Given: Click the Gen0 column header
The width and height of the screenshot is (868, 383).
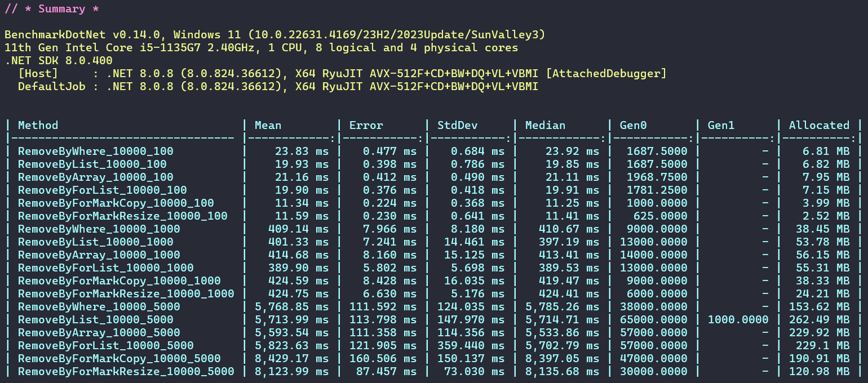Looking at the screenshot, I should coord(633,125).
